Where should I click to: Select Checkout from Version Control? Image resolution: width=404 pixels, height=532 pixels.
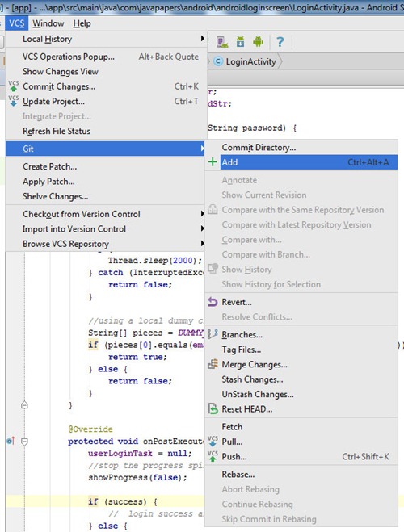tap(107, 214)
